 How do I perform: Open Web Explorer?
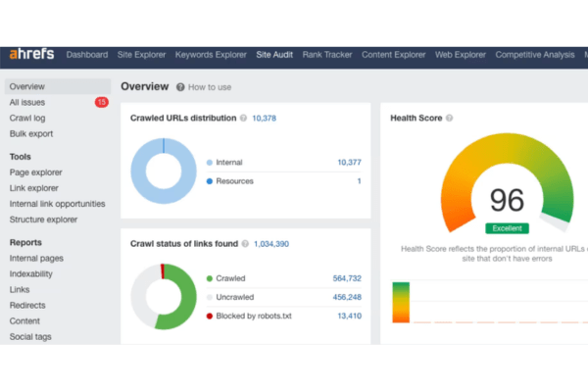pos(461,55)
